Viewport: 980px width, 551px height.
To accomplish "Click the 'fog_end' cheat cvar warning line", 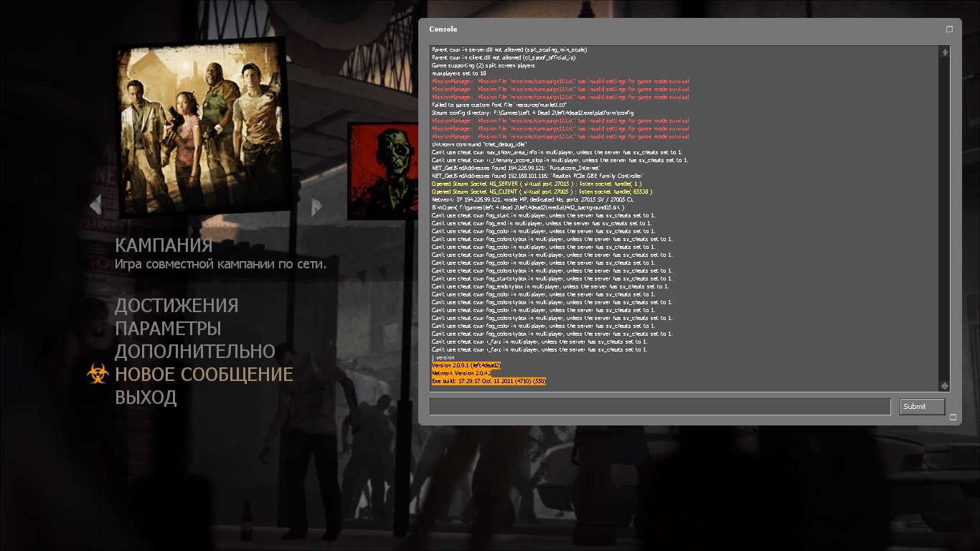I will pyautogui.click(x=542, y=223).
